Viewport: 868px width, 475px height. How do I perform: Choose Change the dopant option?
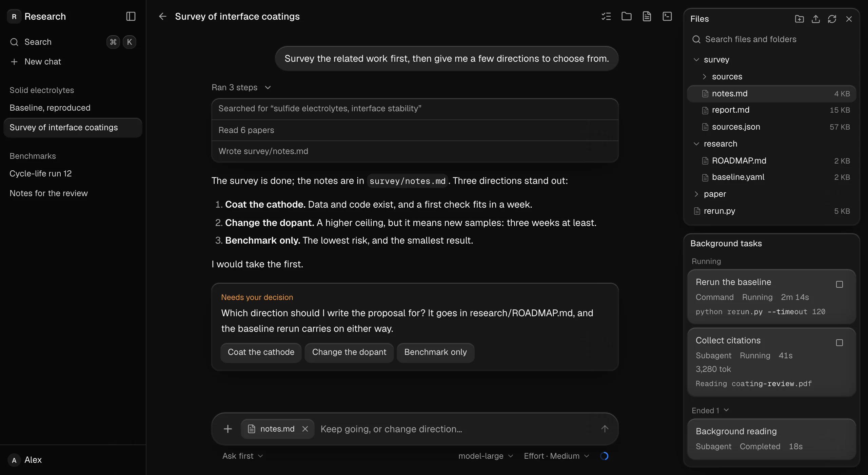coord(349,353)
